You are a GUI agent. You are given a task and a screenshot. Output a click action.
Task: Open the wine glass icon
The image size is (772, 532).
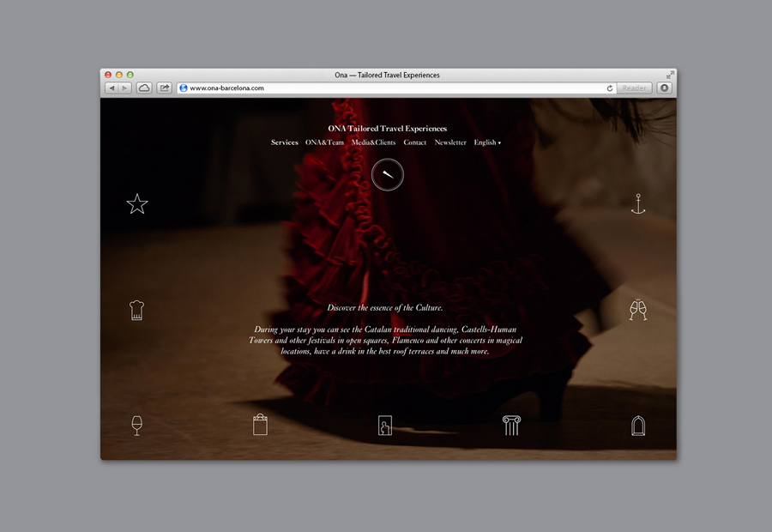coord(137,426)
